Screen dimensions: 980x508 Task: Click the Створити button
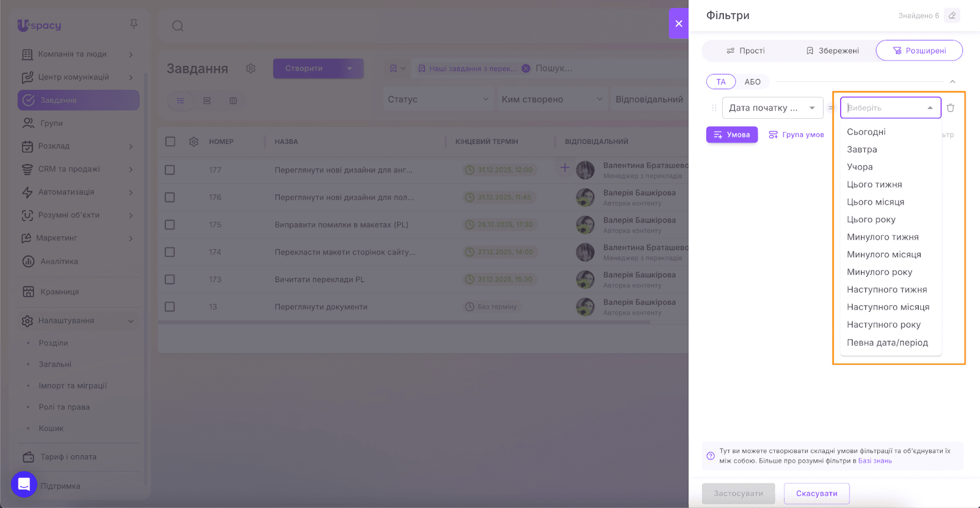tap(304, 69)
